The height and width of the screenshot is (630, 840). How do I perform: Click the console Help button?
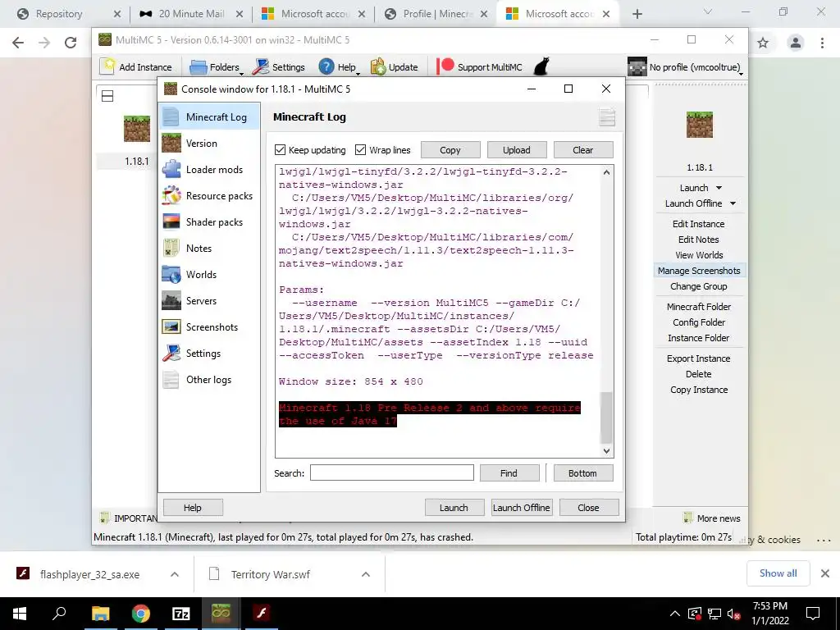[193, 507]
